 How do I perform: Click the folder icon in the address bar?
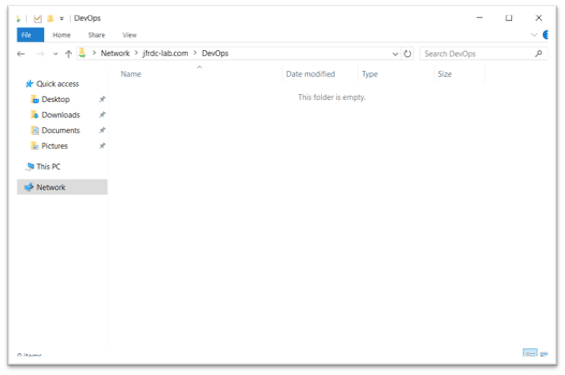point(83,53)
